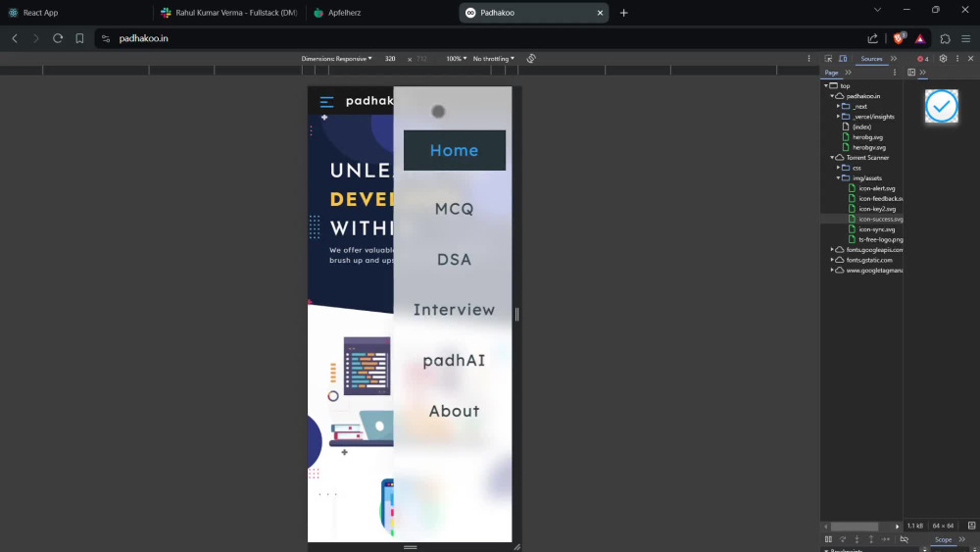Image resolution: width=980 pixels, height=552 pixels.
Task: Select Home in the mobile side menu
Action: click(x=455, y=150)
